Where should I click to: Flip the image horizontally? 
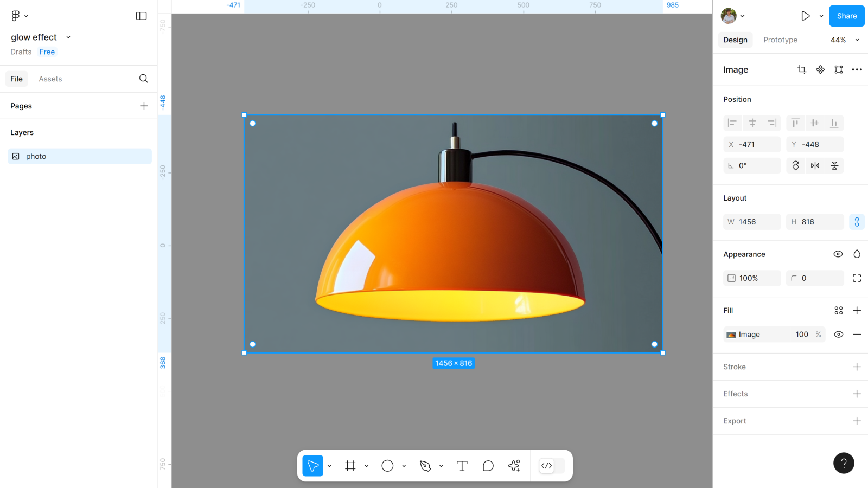point(815,166)
